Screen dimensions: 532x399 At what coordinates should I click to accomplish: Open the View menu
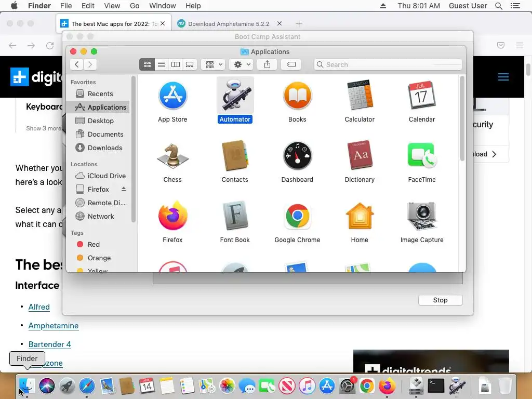click(112, 6)
